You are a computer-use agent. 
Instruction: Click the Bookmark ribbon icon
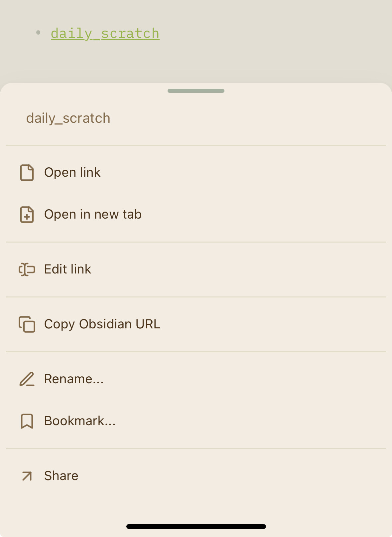(27, 421)
